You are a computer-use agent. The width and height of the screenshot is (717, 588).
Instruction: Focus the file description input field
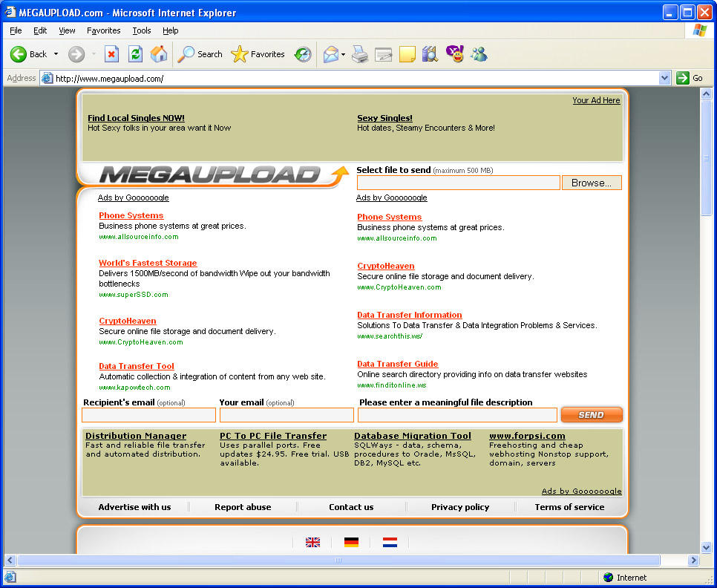(457, 415)
